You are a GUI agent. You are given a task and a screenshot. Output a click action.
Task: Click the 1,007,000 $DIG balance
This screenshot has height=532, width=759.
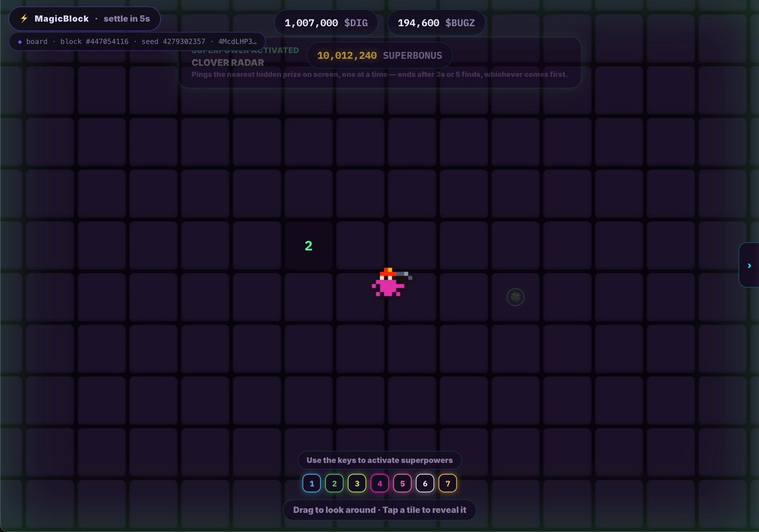[x=326, y=23]
